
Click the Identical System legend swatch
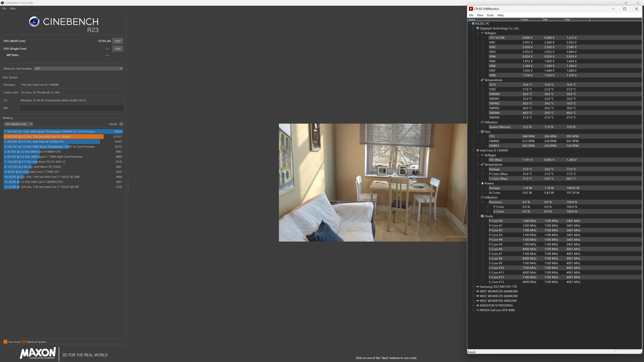coord(24,342)
